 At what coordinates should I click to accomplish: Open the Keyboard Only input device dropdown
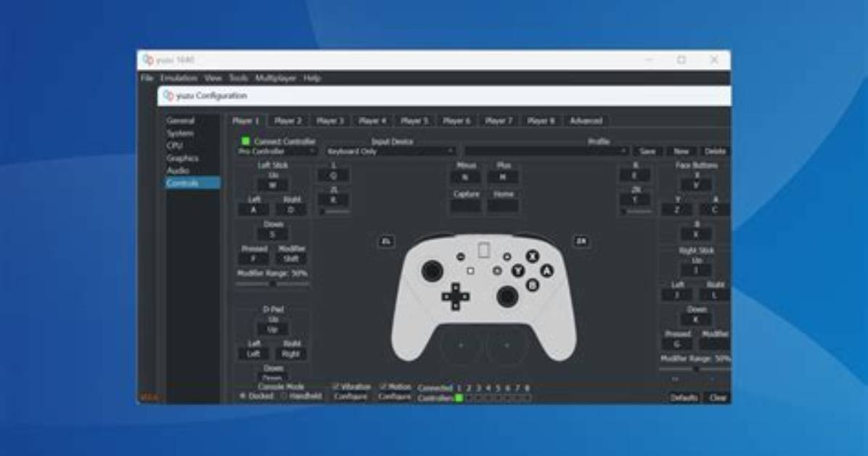coord(390,151)
